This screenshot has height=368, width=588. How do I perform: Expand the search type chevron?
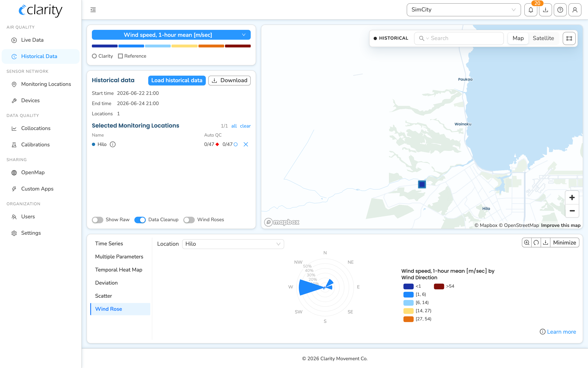[427, 38]
